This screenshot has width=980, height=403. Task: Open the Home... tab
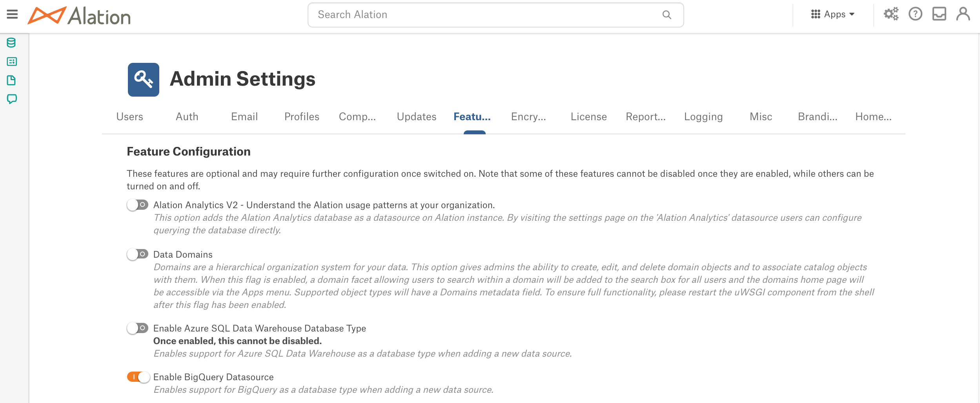[873, 117]
